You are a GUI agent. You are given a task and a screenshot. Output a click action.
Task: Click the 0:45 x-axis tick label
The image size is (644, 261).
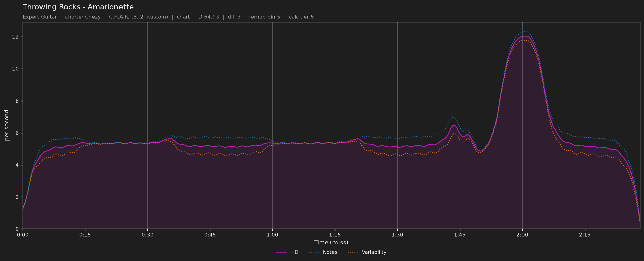pos(210,235)
